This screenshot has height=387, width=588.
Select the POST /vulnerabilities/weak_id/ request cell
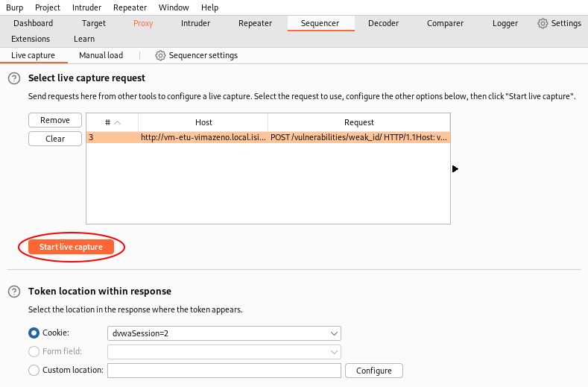[359, 137]
